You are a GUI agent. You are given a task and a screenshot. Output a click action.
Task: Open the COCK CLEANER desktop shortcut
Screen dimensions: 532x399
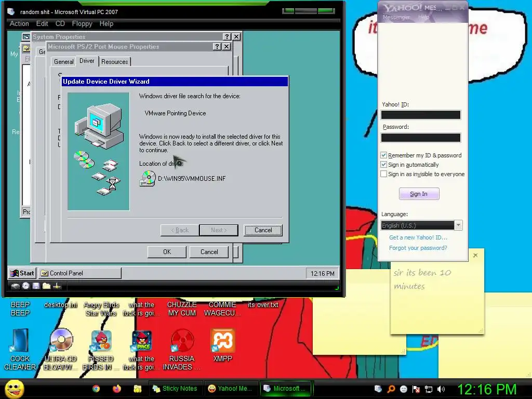[x=20, y=350]
